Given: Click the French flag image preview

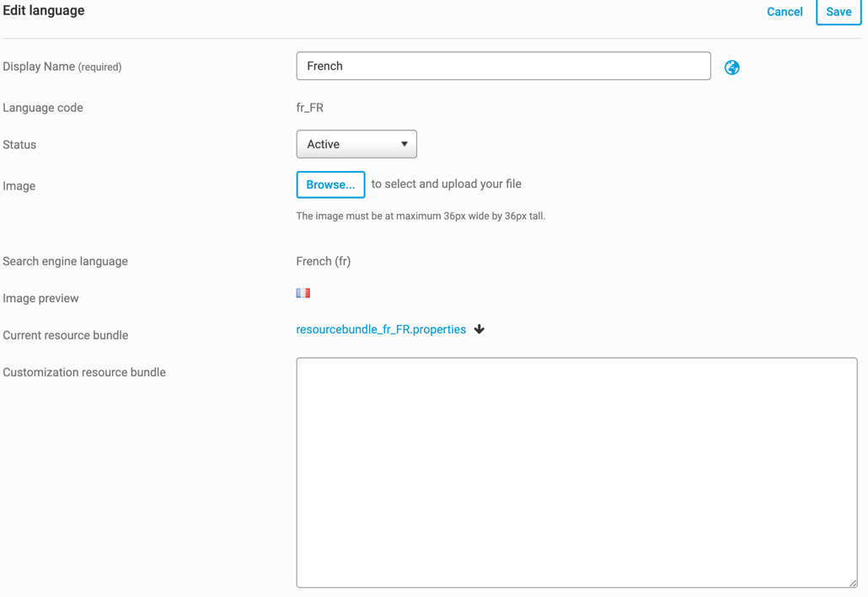Looking at the screenshot, I should tap(303, 293).
